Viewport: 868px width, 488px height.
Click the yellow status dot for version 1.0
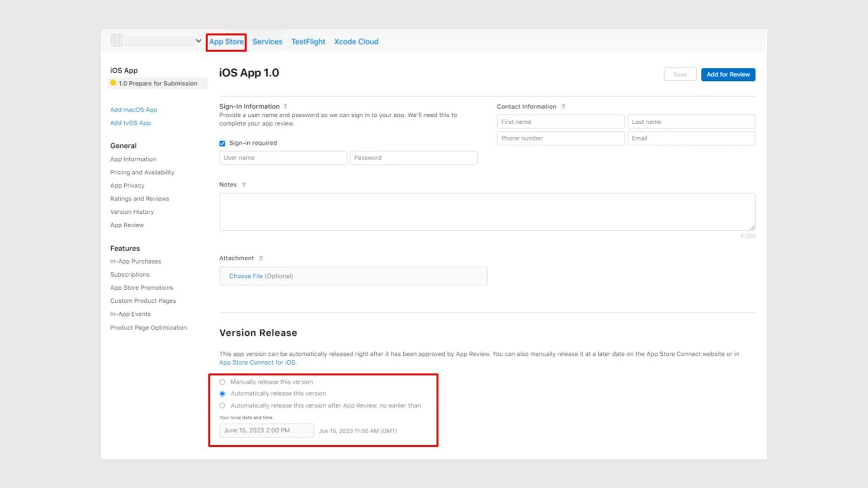click(113, 83)
